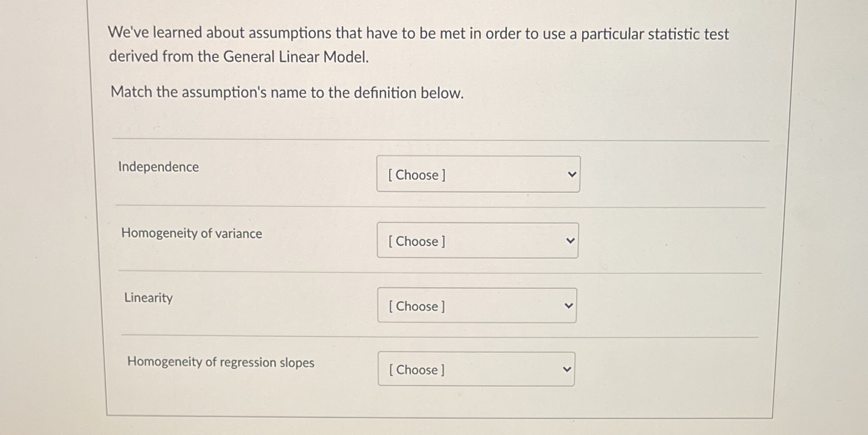The image size is (868, 435).
Task: Click the Homogeneity of regression slopes label
Action: [221, 362]
